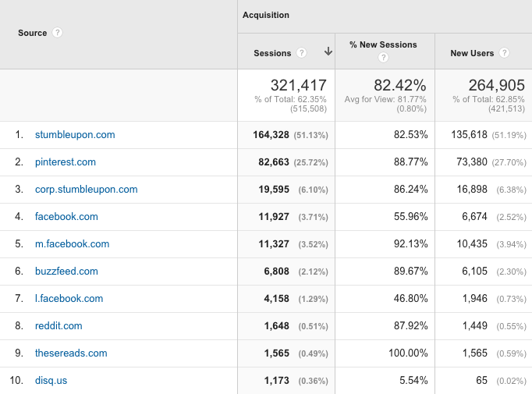Image resolution: width=532 pixels, height=394 pixels.
Task: Sort by the New Users column header
Action: (x=472, y=53)
